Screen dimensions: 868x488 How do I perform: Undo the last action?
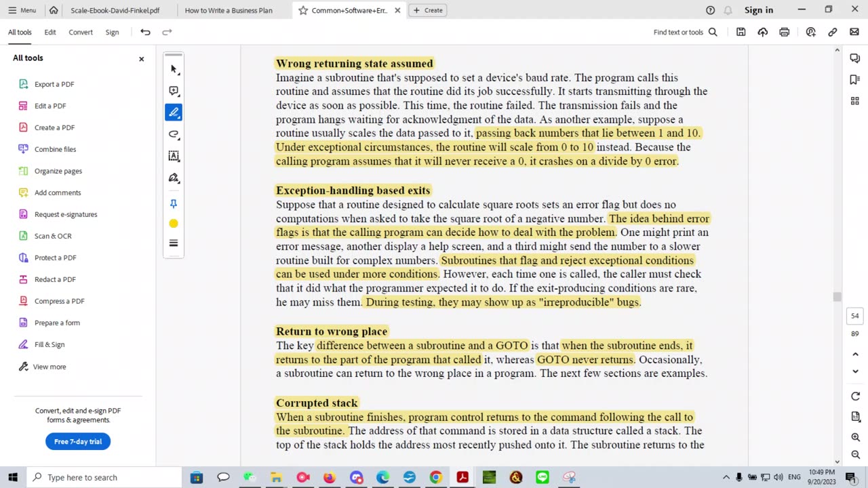[145, 32]
